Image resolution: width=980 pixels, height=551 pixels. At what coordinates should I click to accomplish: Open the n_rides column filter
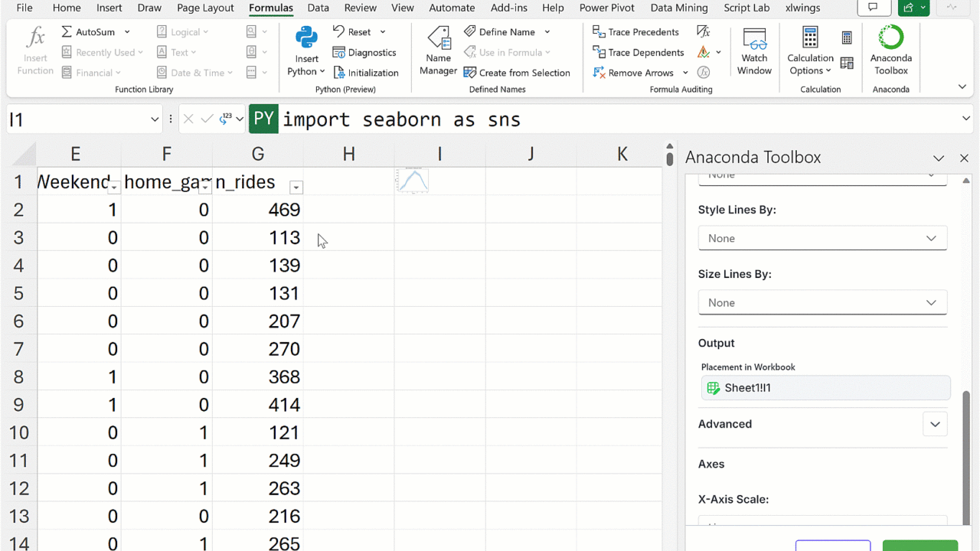coord(296,187)
